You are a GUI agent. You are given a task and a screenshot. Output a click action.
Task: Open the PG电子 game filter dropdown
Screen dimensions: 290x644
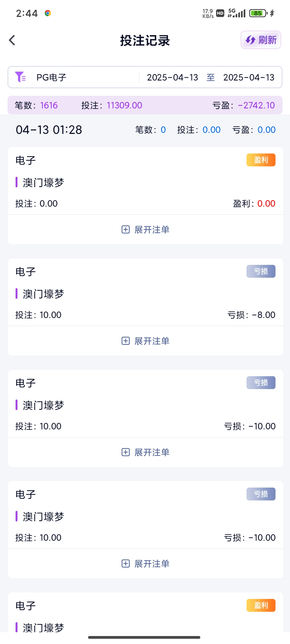pos(52,77)
